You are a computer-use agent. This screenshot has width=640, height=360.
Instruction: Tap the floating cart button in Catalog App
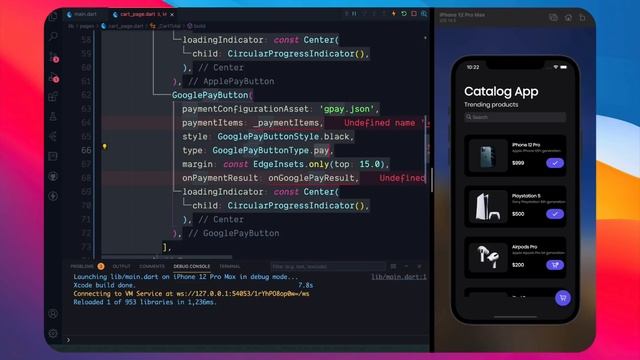tap(563, 298)
